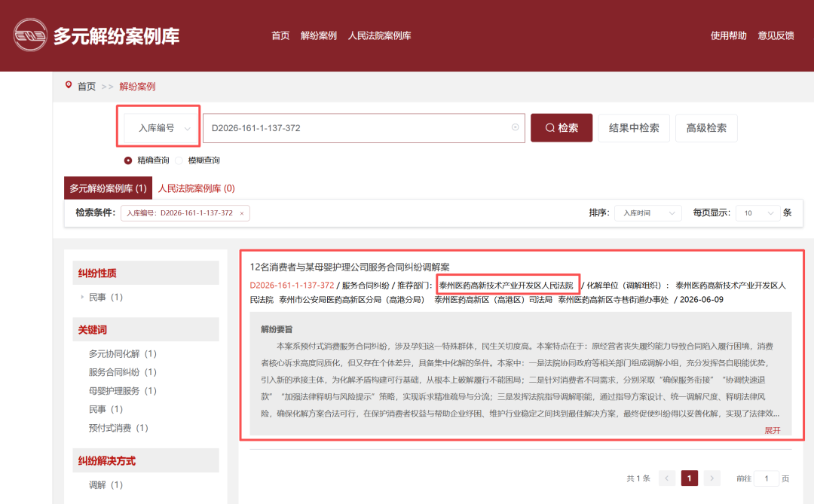The height and width of the screenshot is (504, 814).
Task: Select the 模糊查询 radio option
Action: (x=179, y=160)
